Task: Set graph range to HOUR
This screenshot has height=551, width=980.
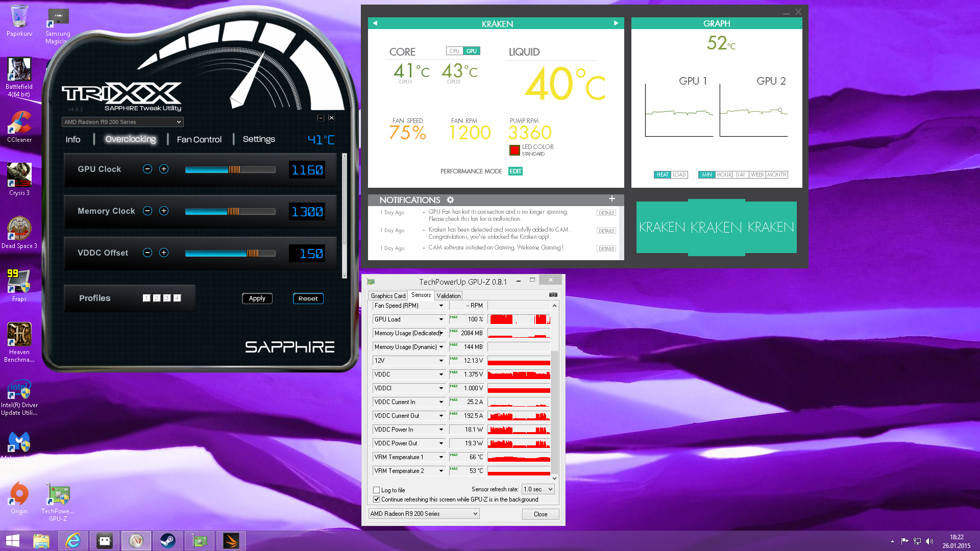Action: tap(724, 174)
